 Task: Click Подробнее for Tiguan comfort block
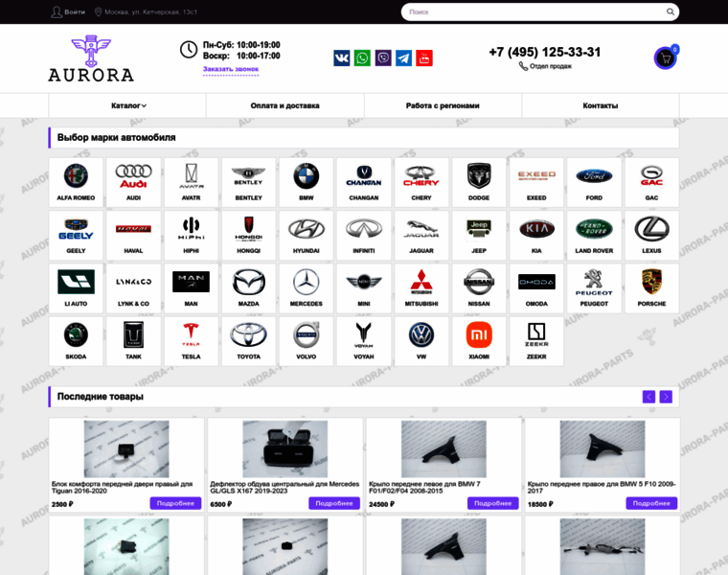175,503
